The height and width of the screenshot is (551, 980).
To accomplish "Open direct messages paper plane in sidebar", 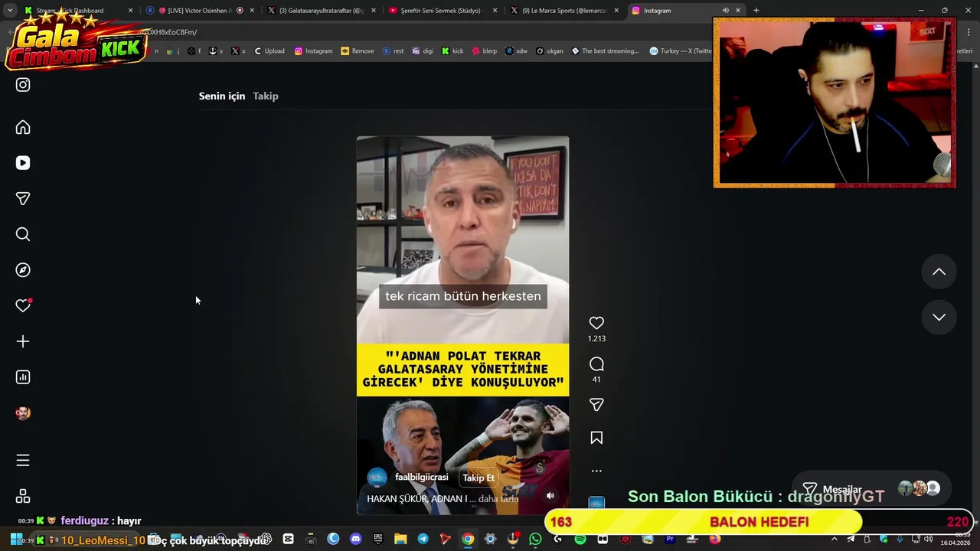I will click(x=23, y=198).
